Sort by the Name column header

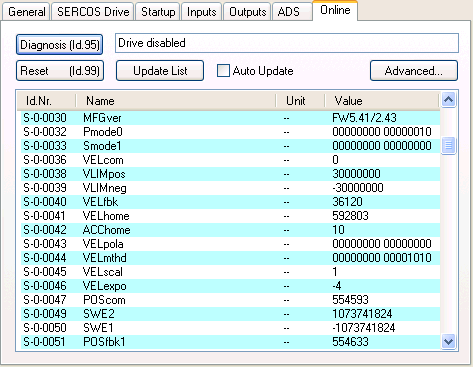click(x=176, y=101)
